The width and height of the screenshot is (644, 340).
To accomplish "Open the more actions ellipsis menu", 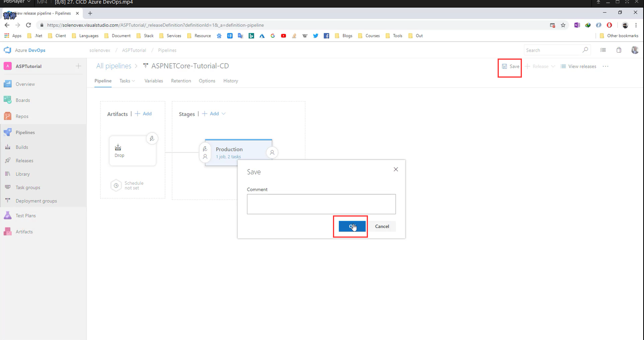I will coord(605,66).
